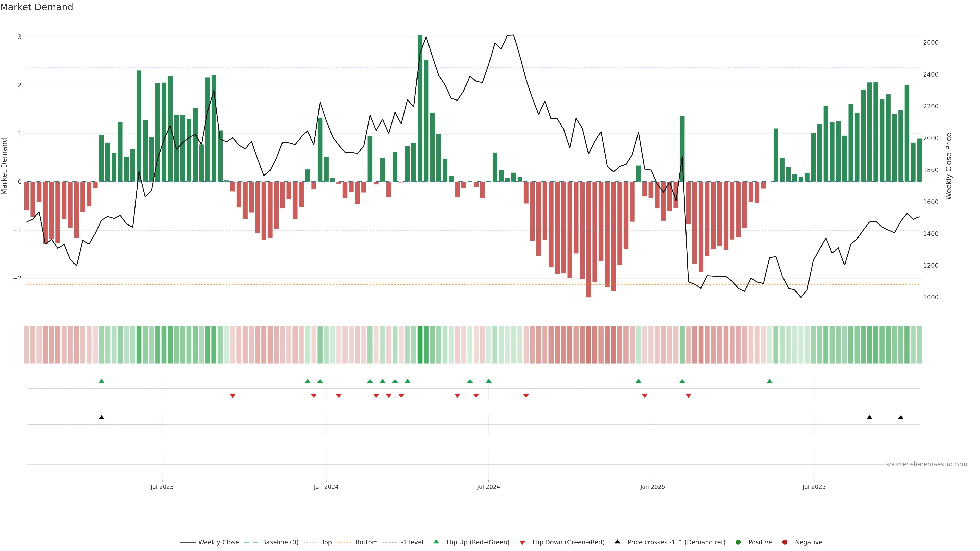The image size is (980, 551).
Task: Click the last black price-cross triangle marker
Action: 900,418
